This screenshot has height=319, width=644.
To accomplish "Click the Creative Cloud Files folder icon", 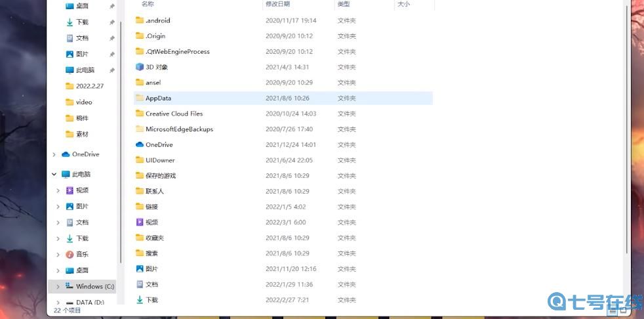I will pos(139,114).
